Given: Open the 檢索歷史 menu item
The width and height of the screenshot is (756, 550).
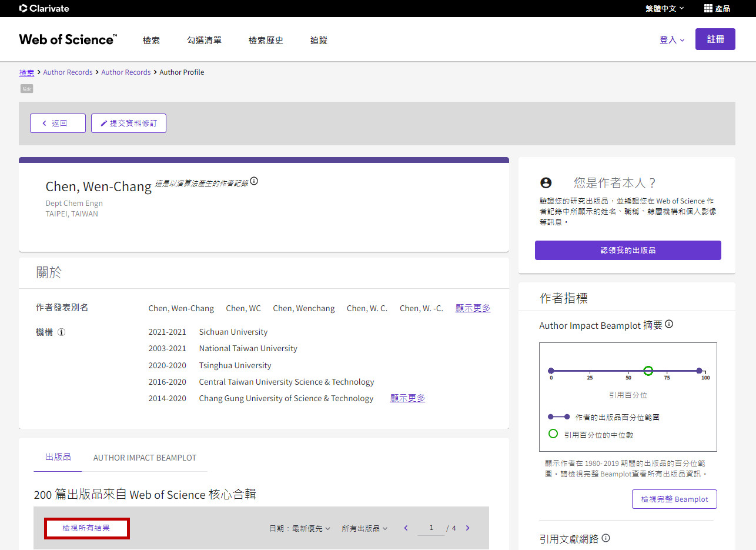Looking at the screenshot, I should (x=266, y=40).
